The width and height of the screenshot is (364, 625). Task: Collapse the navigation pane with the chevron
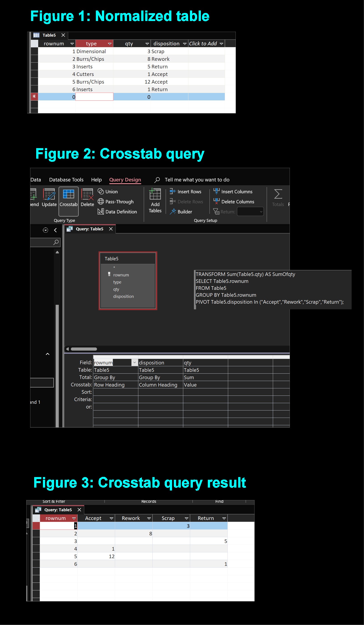click(55, 230)
